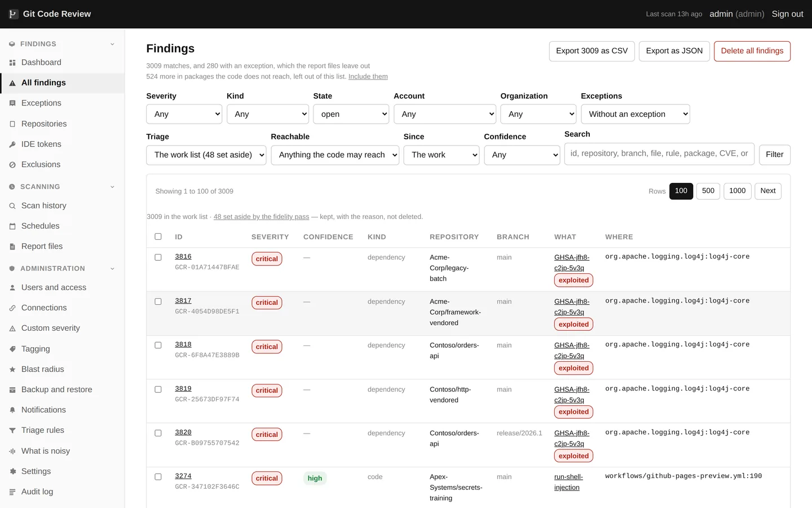The image size is (812, 508).
Task: Open the Severity filter dropdown
Action: 184,114
